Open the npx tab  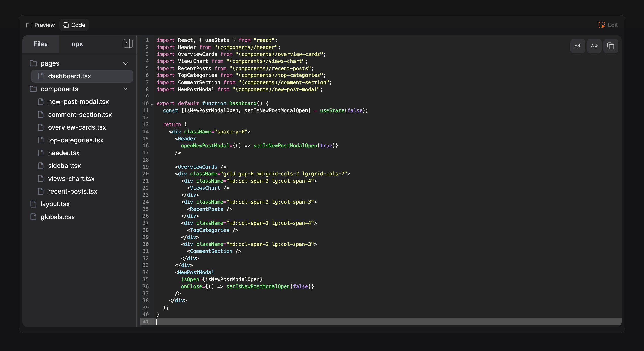pos(77,44)
